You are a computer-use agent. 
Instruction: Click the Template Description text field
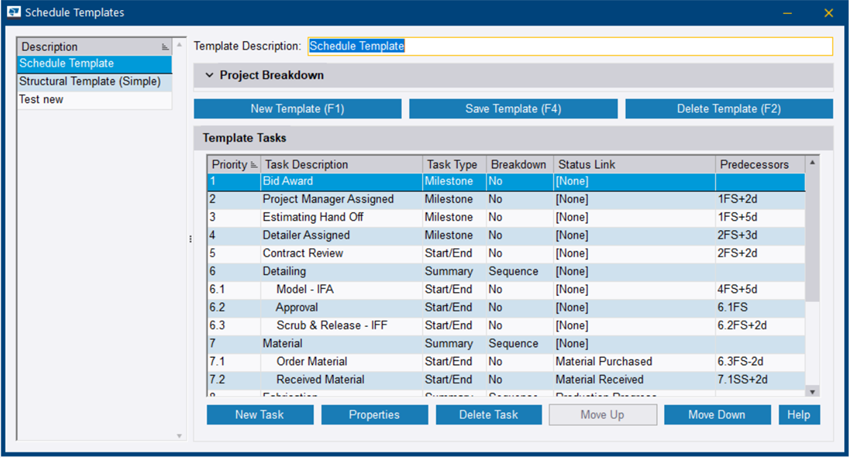click(x=569, y=46)
